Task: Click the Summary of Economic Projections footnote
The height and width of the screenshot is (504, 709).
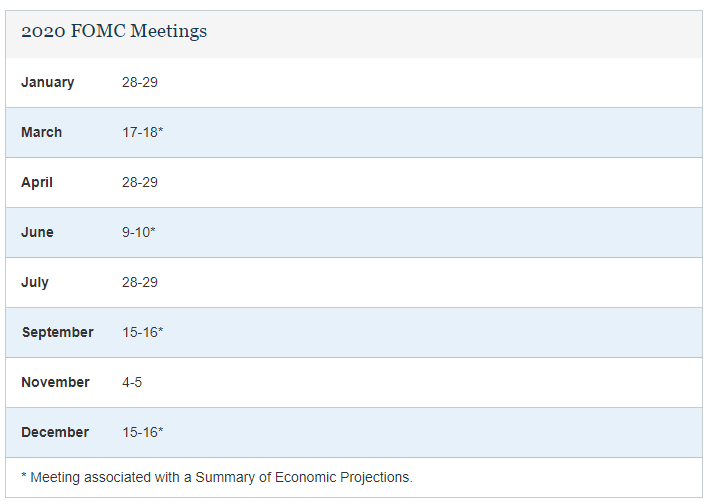Action: coord(217,477)
